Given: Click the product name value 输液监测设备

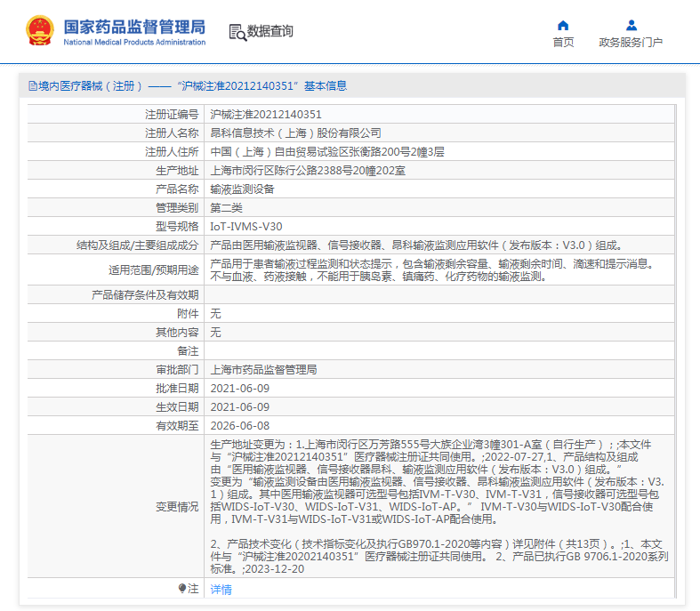Looking at the screenshot, I should [x=242, y=189].
